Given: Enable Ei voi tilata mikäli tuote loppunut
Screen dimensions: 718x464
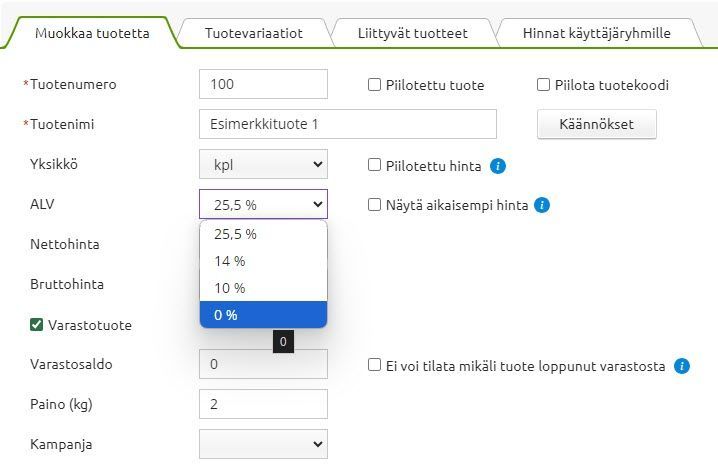Looking at the screenshot, I should (375, 366).
